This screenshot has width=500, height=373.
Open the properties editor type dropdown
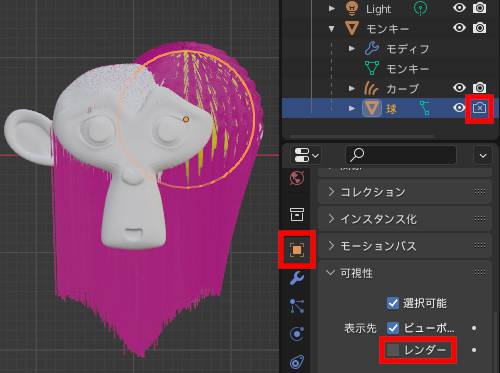click(x=306, y=155)
